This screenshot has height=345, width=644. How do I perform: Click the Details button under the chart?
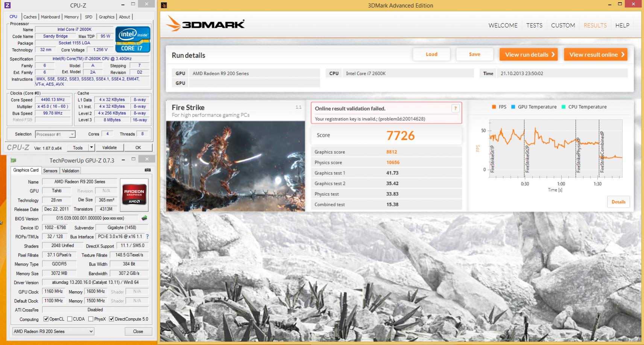coord(618,202)
